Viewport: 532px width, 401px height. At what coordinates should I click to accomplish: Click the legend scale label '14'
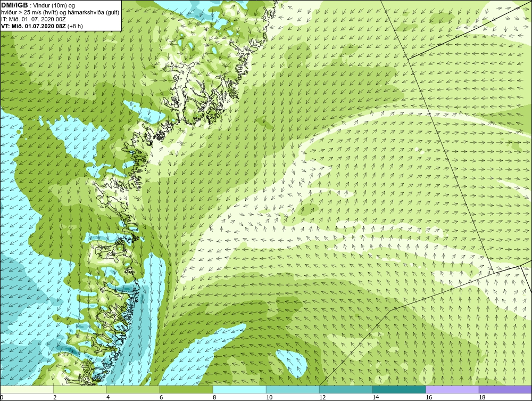[375, 397]
